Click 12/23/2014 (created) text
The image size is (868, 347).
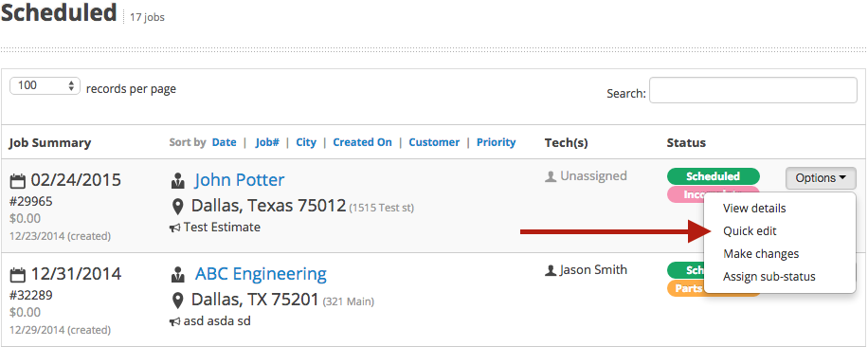coord(60,236)
